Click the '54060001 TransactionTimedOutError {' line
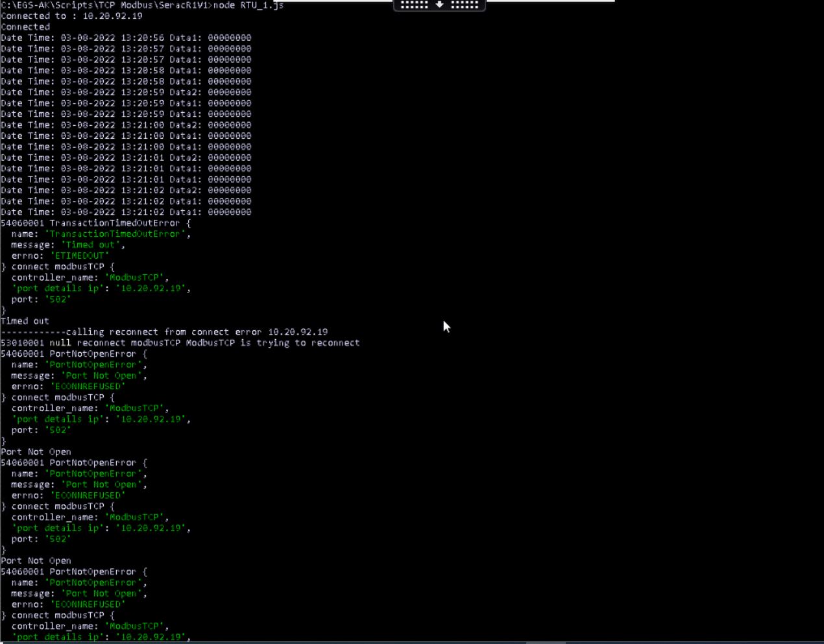The image size is (824, 644). click(x=96, y=223)
